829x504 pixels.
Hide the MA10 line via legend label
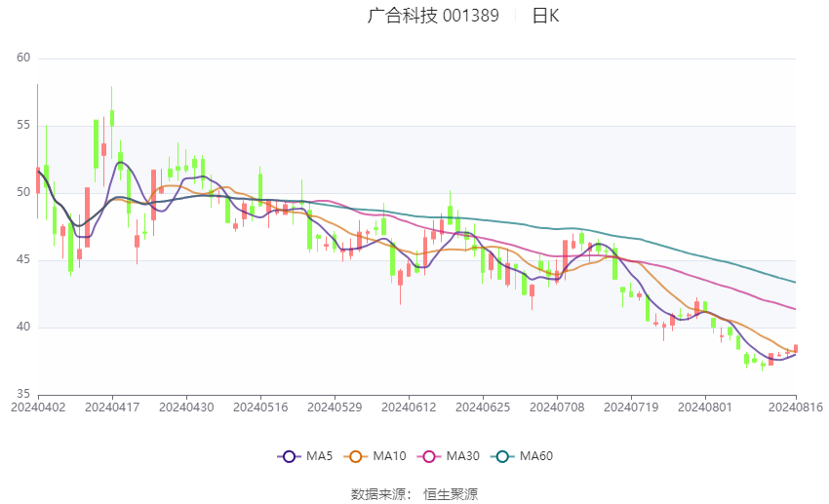pyautogui.click(x=389, y=456)
